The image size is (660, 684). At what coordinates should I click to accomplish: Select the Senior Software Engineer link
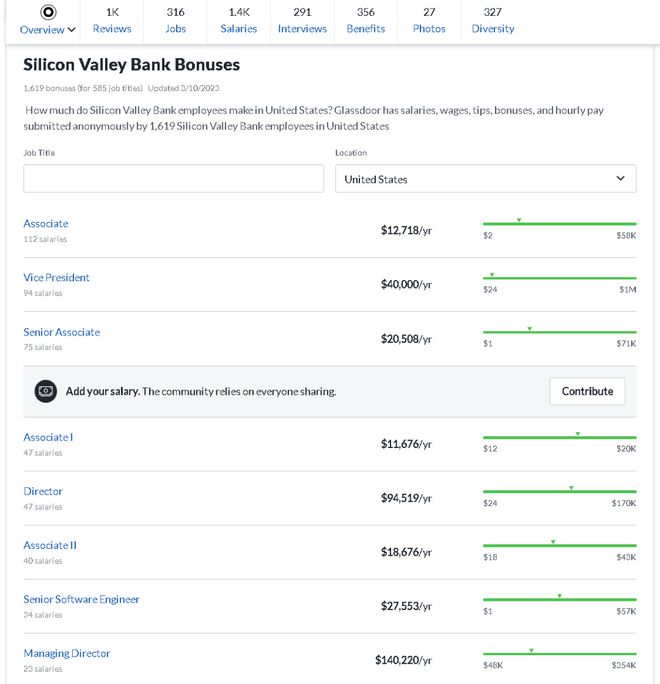(x=81, y=599)
